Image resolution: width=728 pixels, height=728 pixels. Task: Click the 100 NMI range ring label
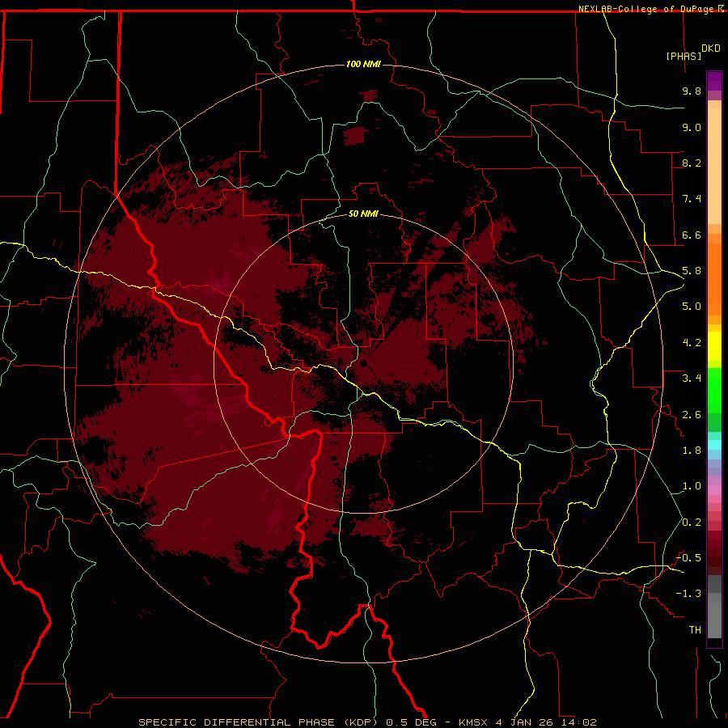point(363,64)
